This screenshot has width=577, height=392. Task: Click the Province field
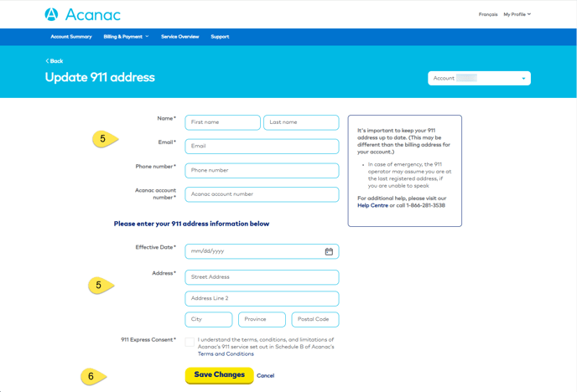(262, 319)
